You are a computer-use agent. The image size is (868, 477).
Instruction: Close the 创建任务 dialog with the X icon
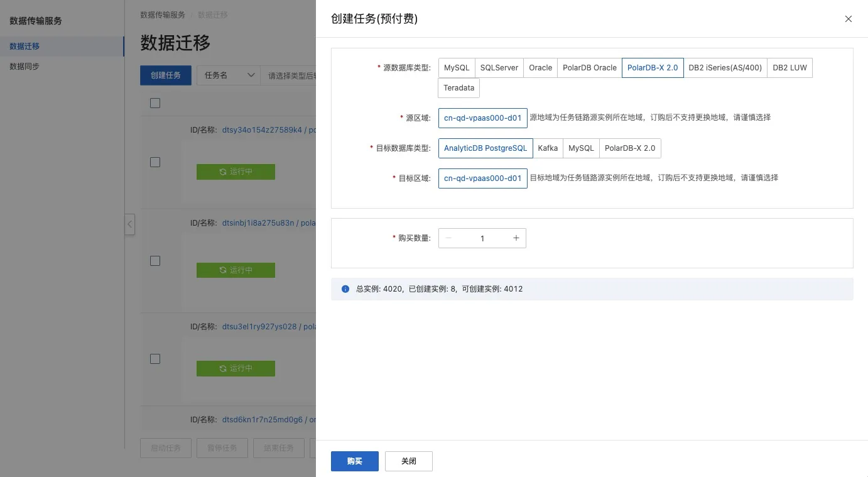pyautogui.click(x=849, y=19)
